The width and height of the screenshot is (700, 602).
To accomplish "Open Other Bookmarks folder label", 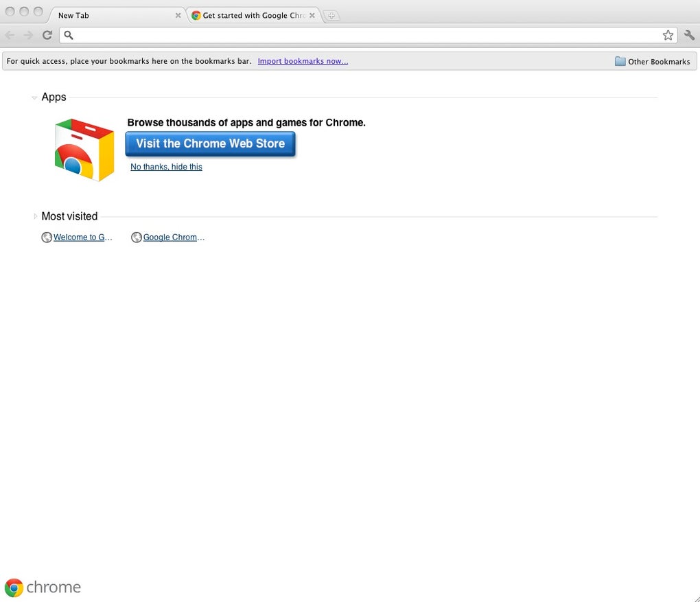I will (659, 62).
